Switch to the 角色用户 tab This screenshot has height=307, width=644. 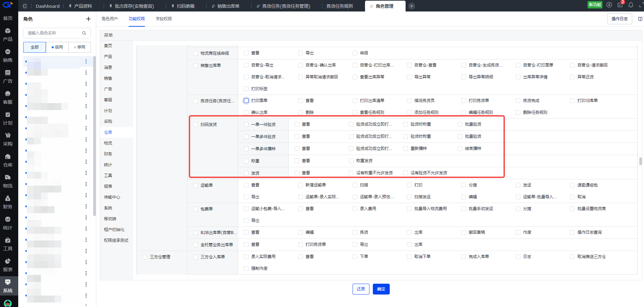110,19
